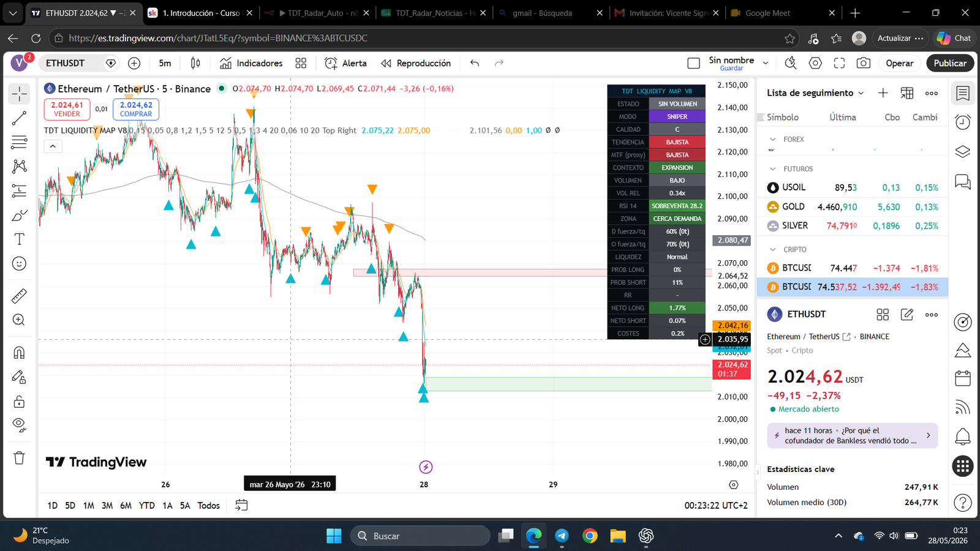The image size is (980, 551).
Task: Select GOLD in the watchlist
Action: [x=853, y=207]
